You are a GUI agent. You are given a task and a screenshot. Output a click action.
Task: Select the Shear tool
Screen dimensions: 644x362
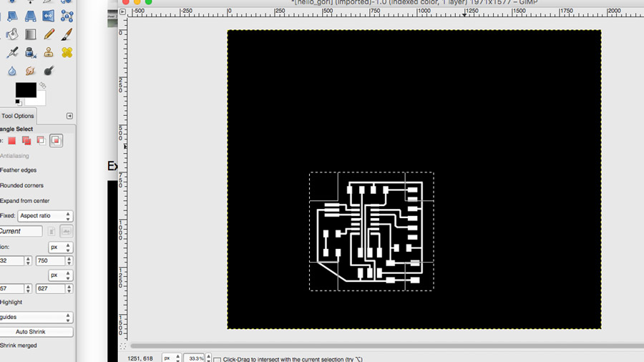[x=12, y=16]
